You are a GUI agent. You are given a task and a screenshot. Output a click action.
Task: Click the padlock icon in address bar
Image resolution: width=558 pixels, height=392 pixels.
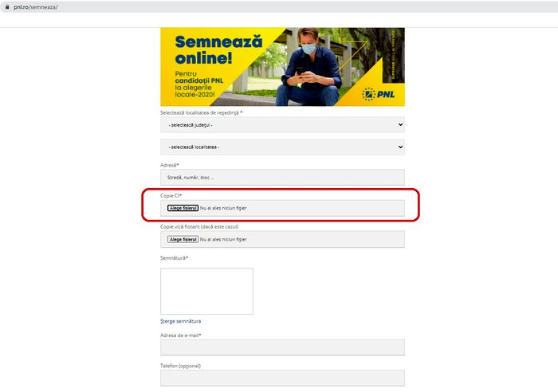pos(7,6)
